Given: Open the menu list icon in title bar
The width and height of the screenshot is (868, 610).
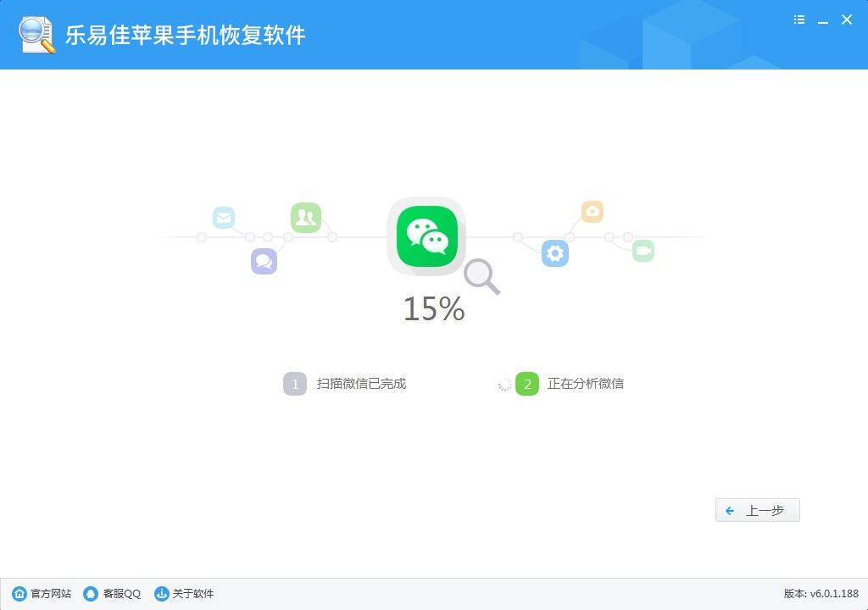Looking at the screenshot, I should 798,20.
